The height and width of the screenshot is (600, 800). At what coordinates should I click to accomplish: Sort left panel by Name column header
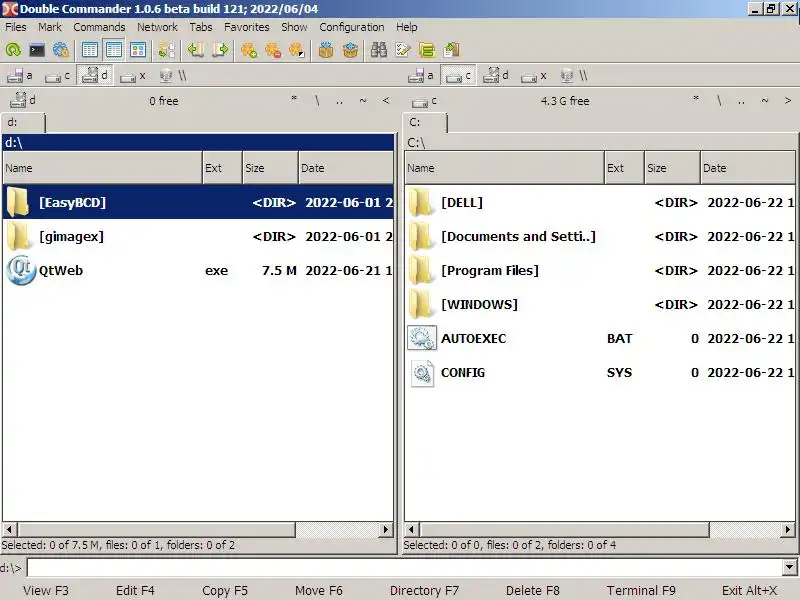pyautogui.click(x=103, y=168)
